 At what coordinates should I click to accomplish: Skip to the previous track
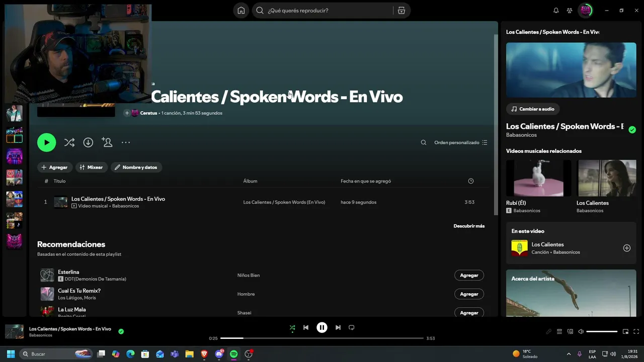click(x=306, y=328)
